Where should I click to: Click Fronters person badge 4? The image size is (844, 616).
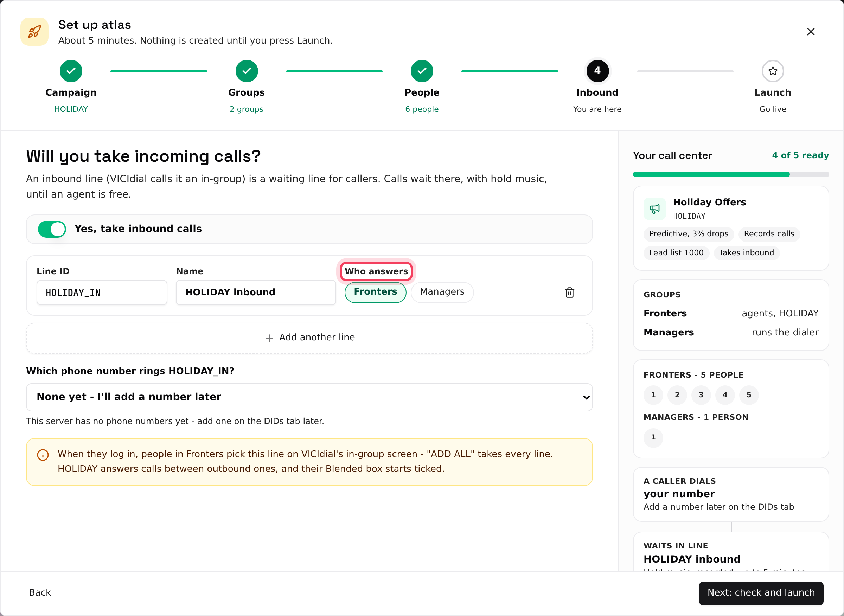[725, 395]
